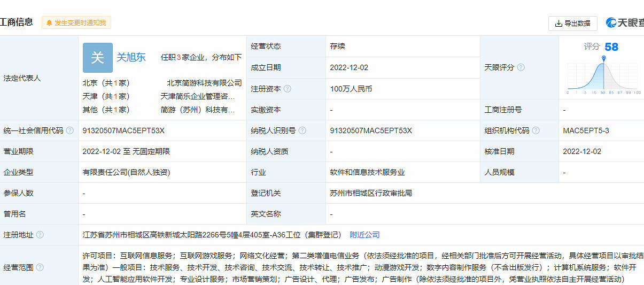Click the help icon beside 注册资本
The width and height of the screenshot is (644, 285).
[288, 89]
